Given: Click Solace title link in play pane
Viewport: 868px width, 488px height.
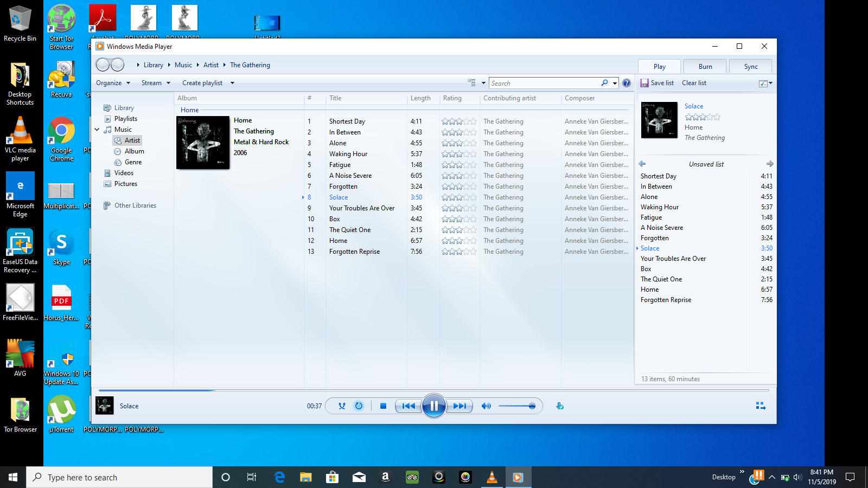Looking at the screenshot, I should [x=694, y=106].
